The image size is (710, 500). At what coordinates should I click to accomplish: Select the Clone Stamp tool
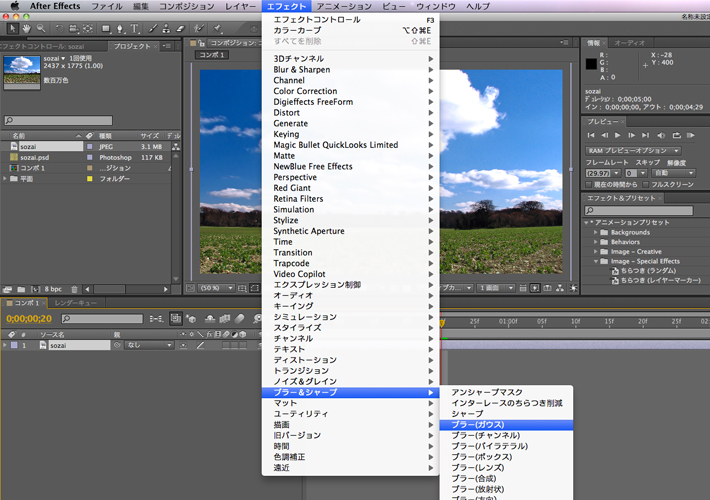pos(167,29)
